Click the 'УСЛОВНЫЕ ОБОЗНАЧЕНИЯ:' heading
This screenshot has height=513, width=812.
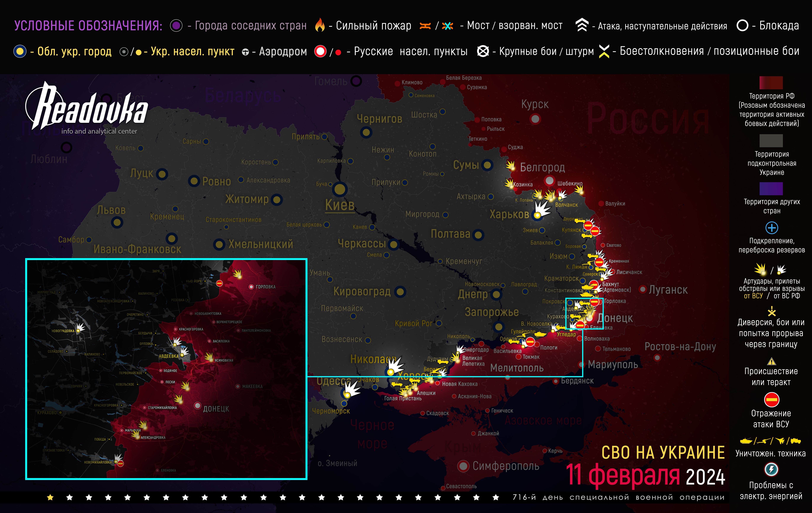coord(88,26)
